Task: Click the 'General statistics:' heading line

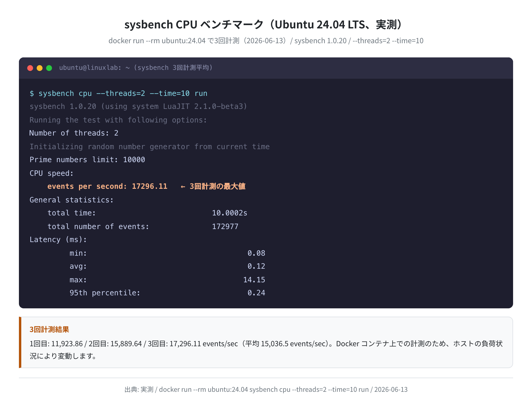Action: 72,200
